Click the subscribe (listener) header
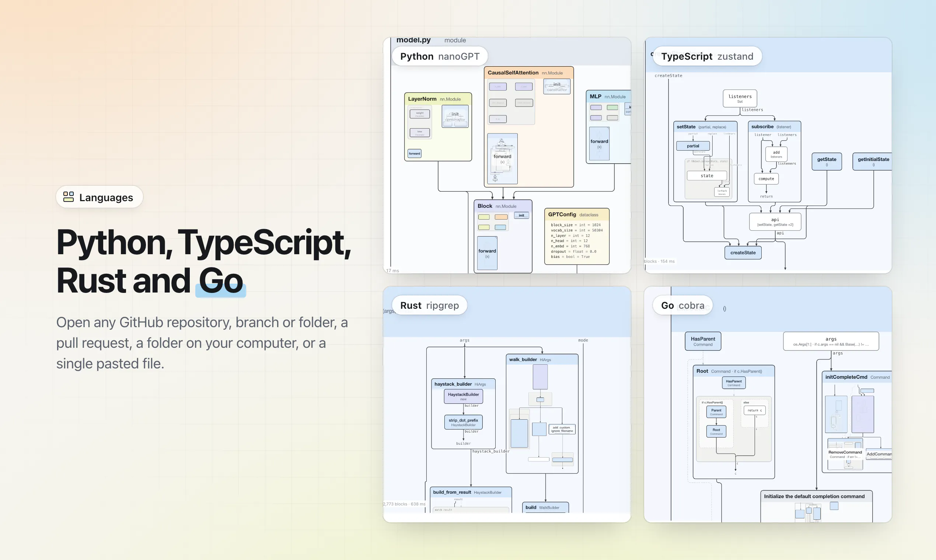This screenshot has width=936, height=560. (774, 126)
